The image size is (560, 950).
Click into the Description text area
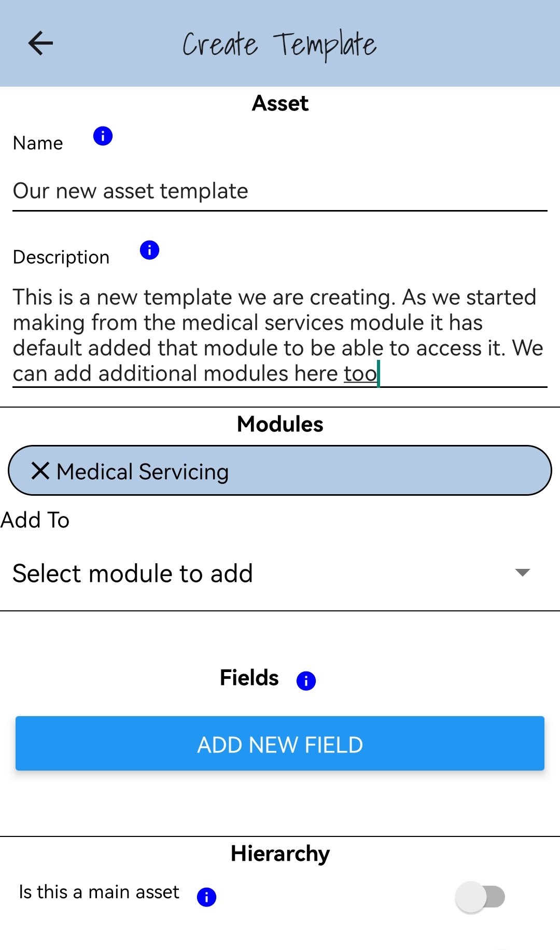280,335
